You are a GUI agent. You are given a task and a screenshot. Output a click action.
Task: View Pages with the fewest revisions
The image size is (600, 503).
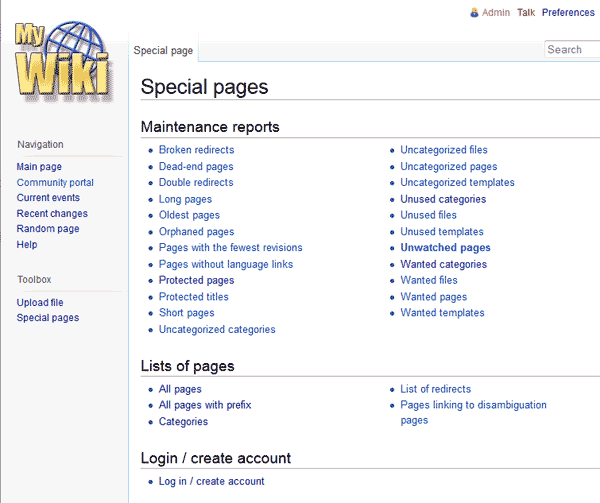pyautogui.click(x=230, y=248)
